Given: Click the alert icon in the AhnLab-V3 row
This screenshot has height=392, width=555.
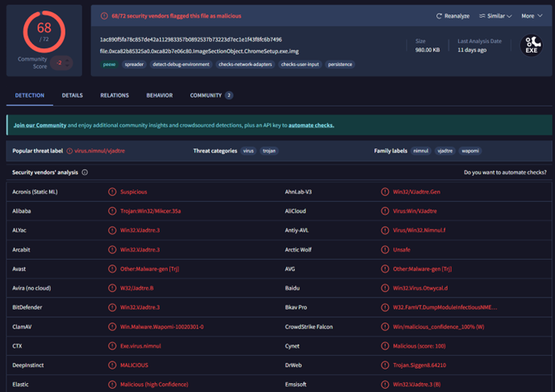Looking at the screenshot, I should (x=385, y=192).
